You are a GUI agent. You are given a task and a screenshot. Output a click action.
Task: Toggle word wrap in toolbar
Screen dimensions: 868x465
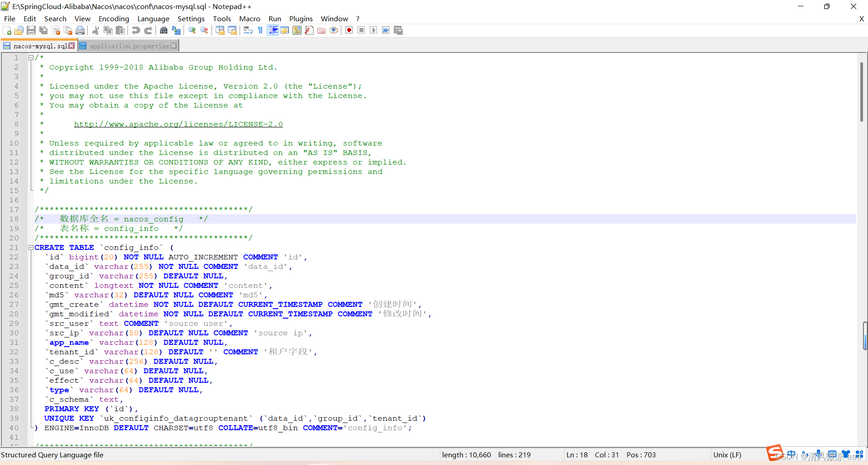tap(248, 30)
